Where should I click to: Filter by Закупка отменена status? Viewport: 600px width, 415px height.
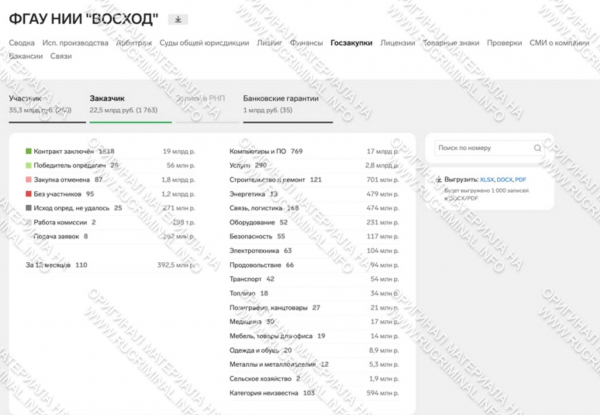pyautogui.click(x=62, y=179)
